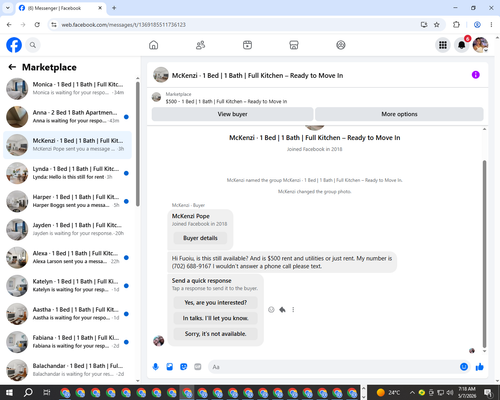The width and height of the screenshot is (500, 400).
Task: Open the Notifications bell icon
Action: pos(462,45)
